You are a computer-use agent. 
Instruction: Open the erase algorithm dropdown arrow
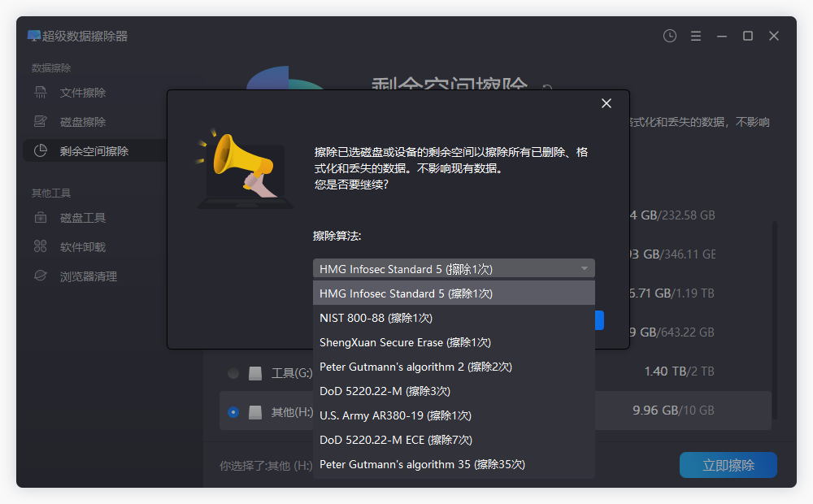click(585, 268)
